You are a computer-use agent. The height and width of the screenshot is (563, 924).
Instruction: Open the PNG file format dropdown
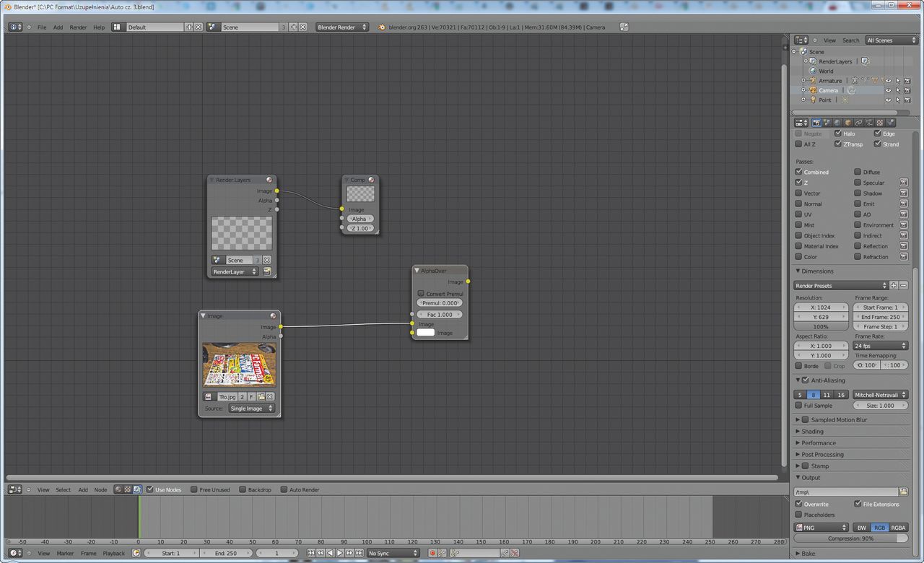point(821,528)
